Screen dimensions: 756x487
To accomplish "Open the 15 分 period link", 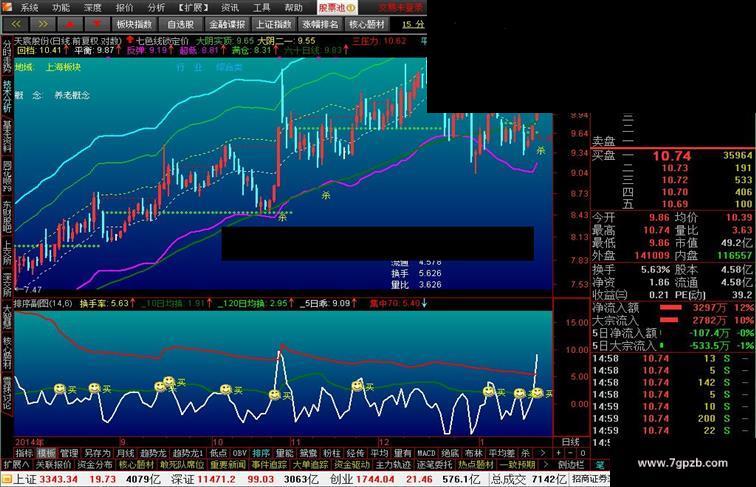I will tap(413, 24).
